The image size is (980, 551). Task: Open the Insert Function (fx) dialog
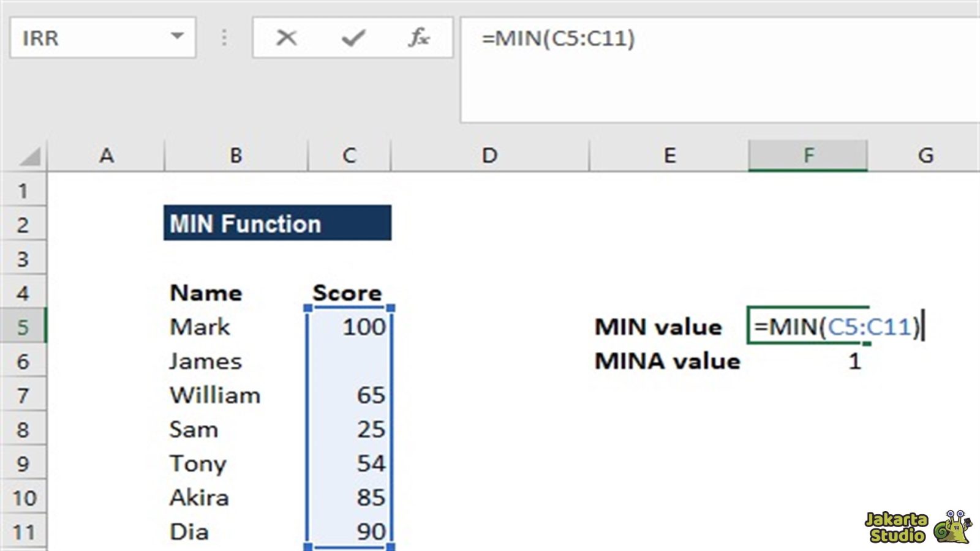[420, 38]
